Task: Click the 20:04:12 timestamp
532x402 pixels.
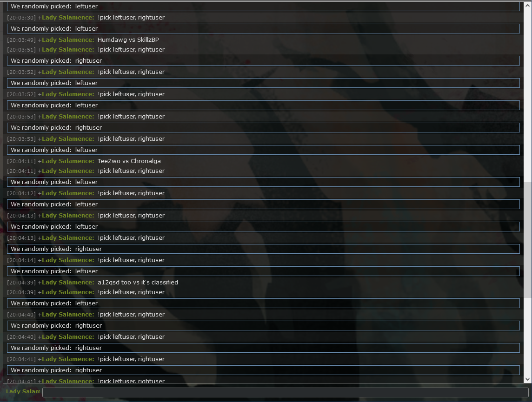Action: tap(21, 193)
